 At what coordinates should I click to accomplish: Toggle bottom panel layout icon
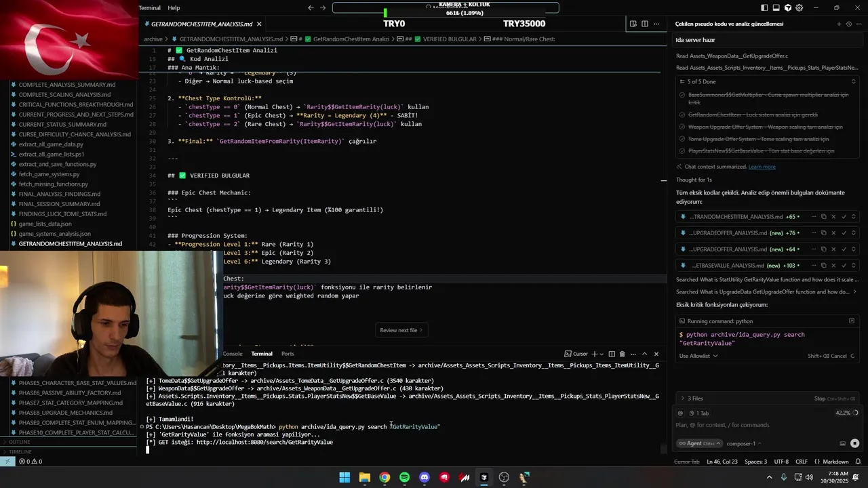[x=776, y=8]
